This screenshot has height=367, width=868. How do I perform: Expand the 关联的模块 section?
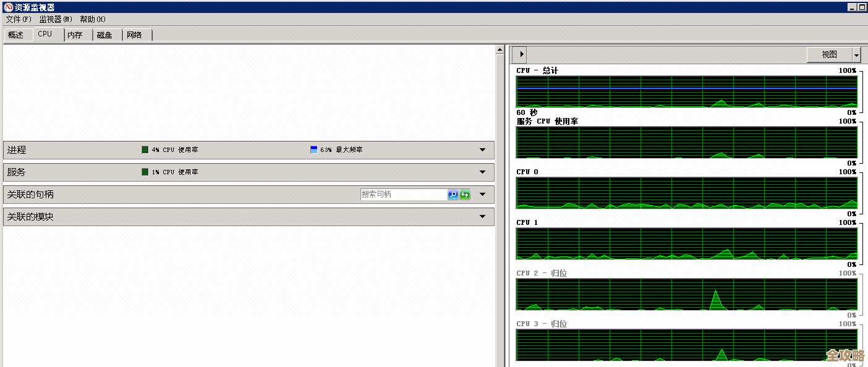pyautogui.click(x=483, y=217)
